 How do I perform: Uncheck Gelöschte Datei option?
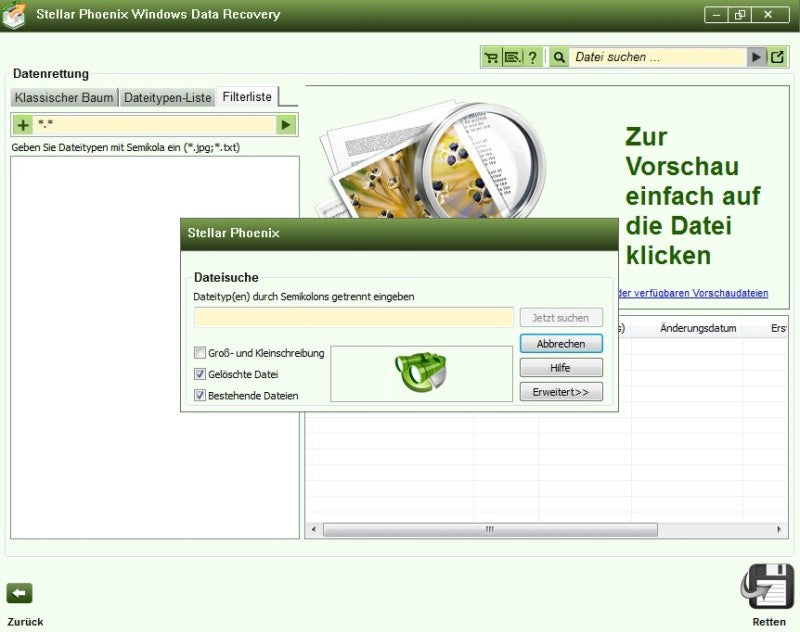tap(200, 374)
